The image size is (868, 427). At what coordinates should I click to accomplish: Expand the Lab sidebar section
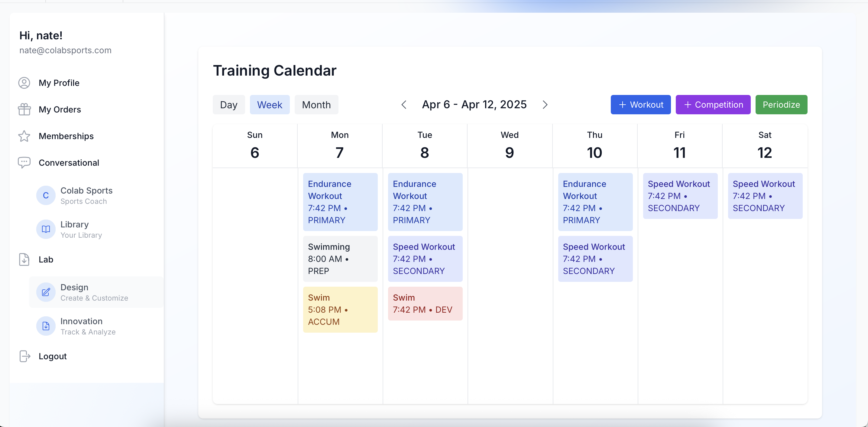tap(46, 259)
